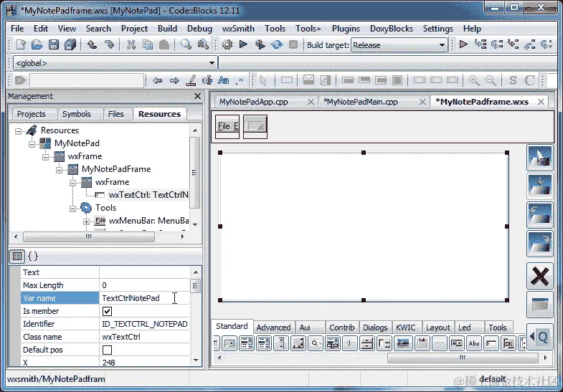Click the jump back arrow icon
The image size is (563, 392).
click(x=157, y=80)
